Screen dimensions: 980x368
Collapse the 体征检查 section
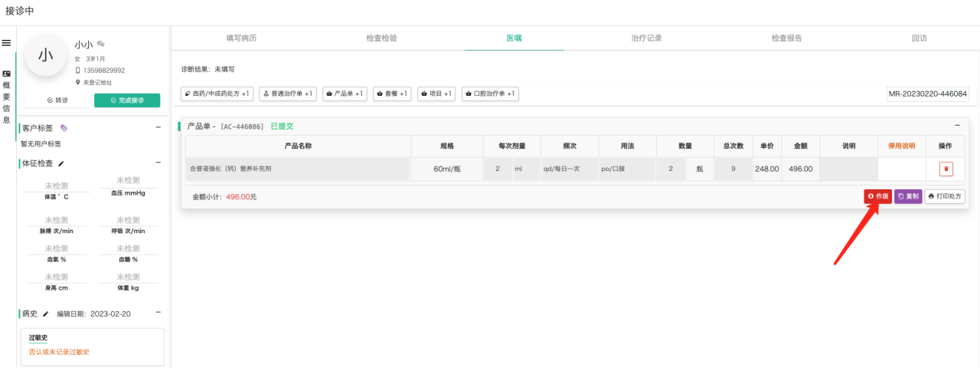[x=158, y=163]
